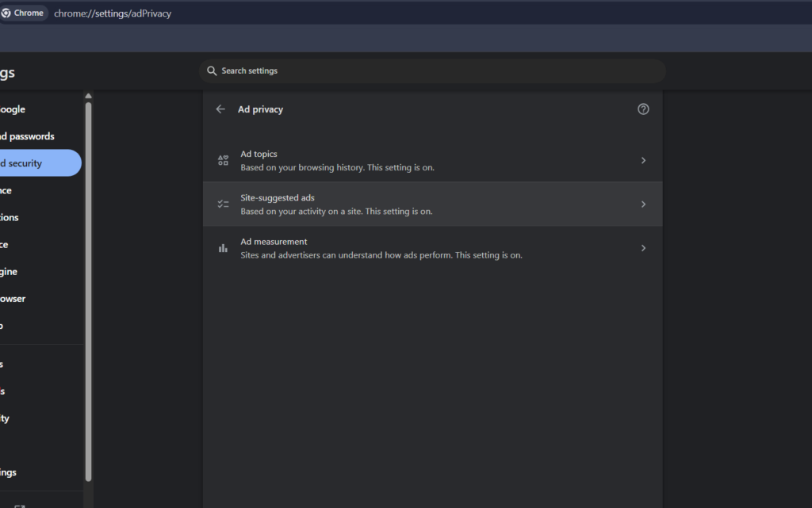The width and height of the screenshot is (812, 508).
Task: Open the Site-suggested ads settings row
Action: click(x=432, y=204)
